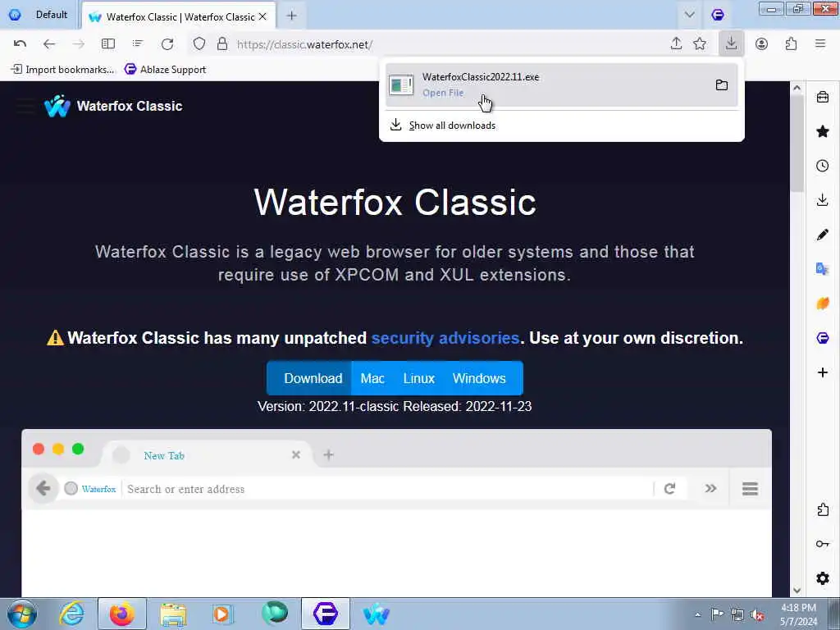Go forward with the right arrow button

pyautogui.click(x=78, y=44)
